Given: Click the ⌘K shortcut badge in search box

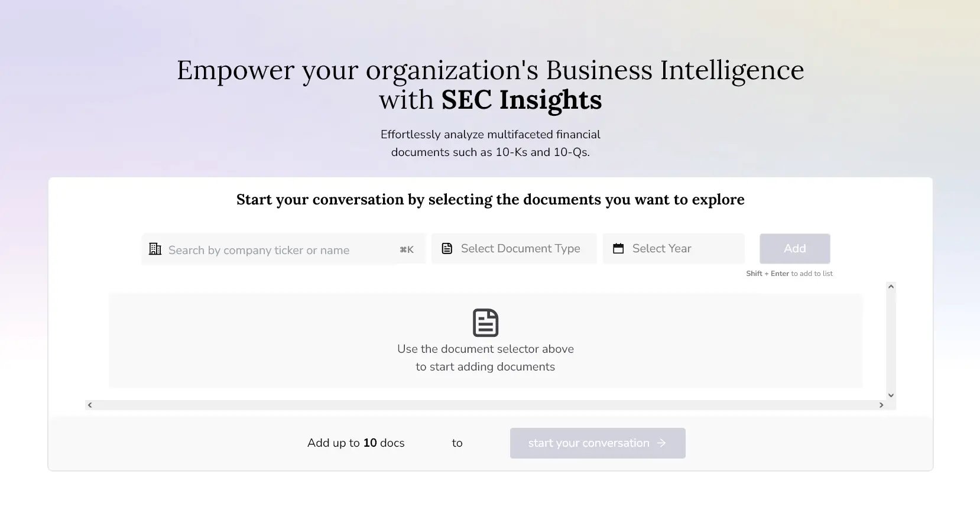Looking at the screenshot, I should pyautogui.click(x=407, y=250).
